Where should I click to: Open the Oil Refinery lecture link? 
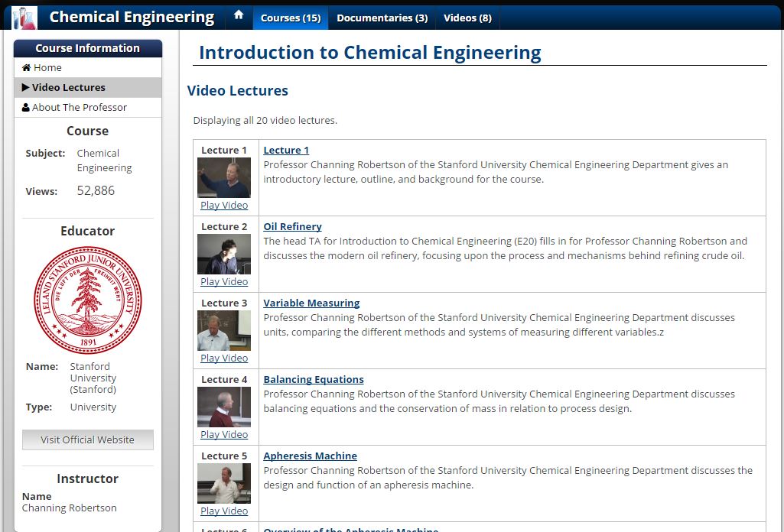point(292,226)
